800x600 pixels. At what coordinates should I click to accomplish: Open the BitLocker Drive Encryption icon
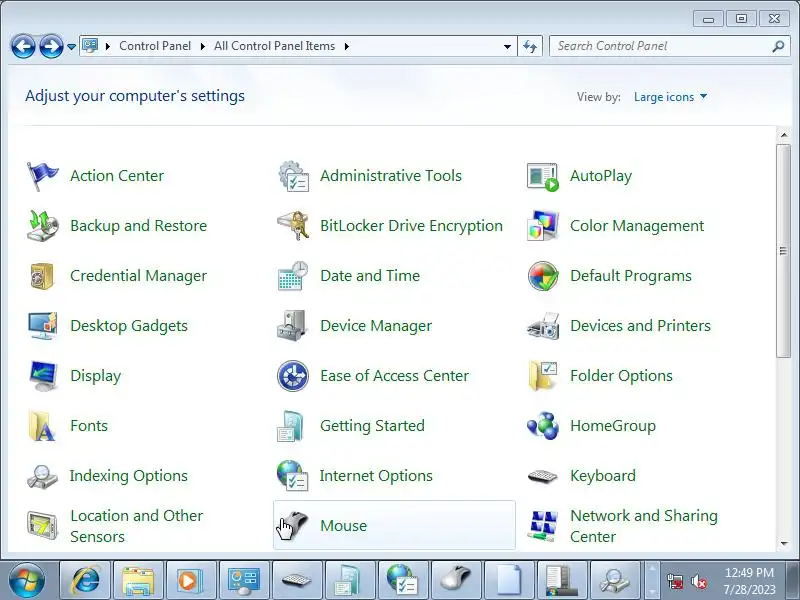point(293,226)
